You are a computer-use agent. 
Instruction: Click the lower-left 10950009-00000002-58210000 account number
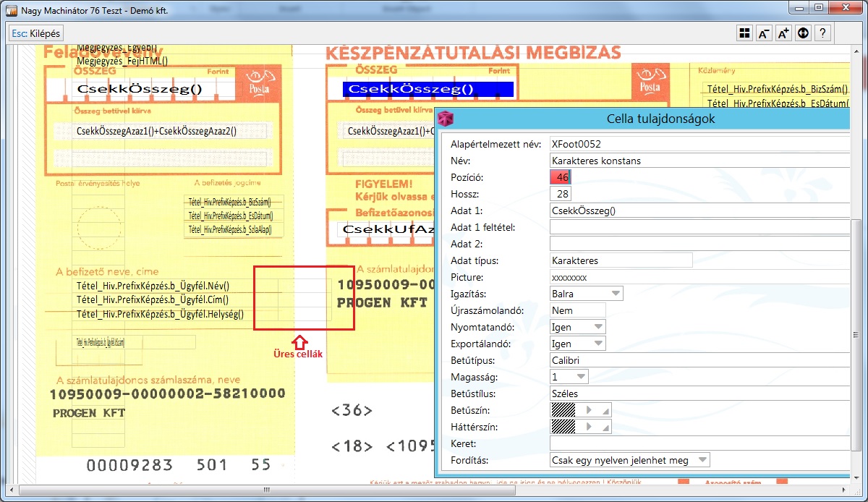pyautogui.click(x=168, y=394)
